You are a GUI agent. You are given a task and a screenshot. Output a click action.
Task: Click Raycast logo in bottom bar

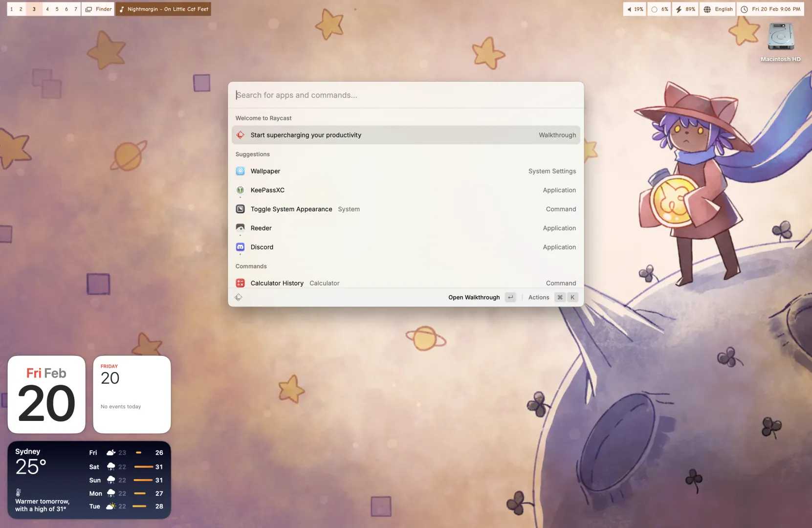coord(239,297)
